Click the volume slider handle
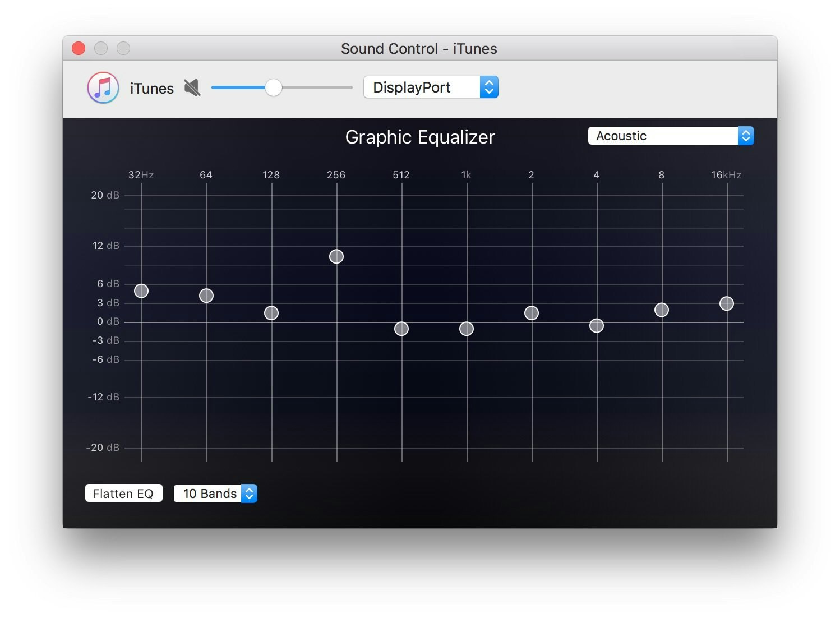This screenshot has width=840, height=618. (x=275, y=87)
